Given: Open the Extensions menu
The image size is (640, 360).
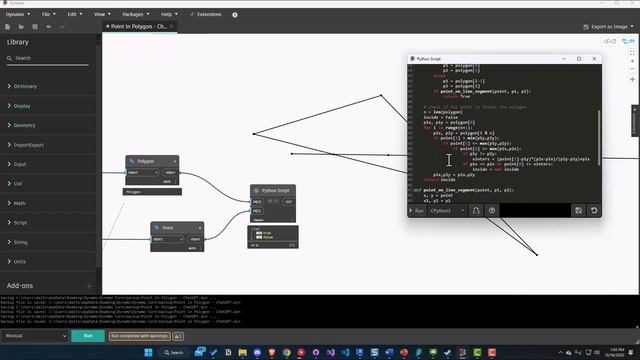Looking at the screenshot, I should click(x=206, y=14).
